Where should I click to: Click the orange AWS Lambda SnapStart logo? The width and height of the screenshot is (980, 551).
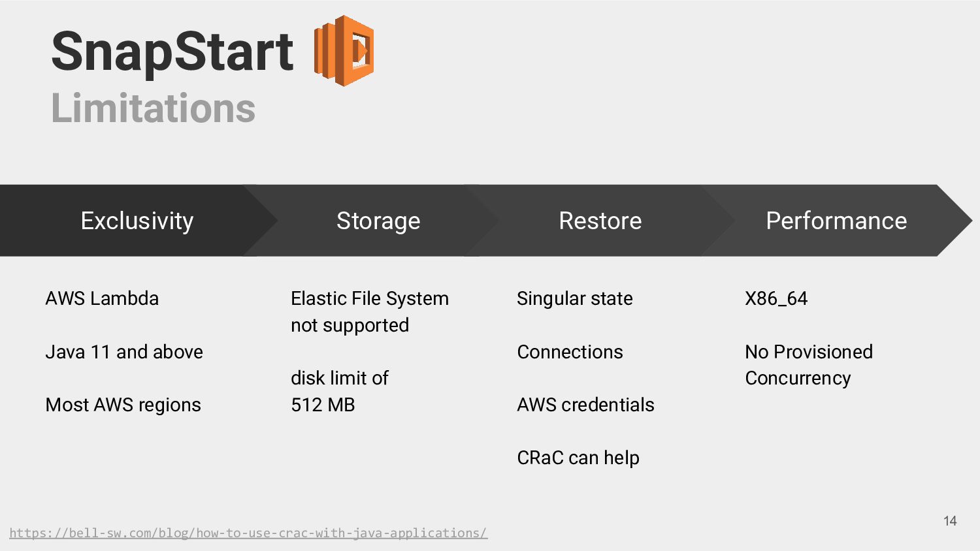tap(344, 51)
